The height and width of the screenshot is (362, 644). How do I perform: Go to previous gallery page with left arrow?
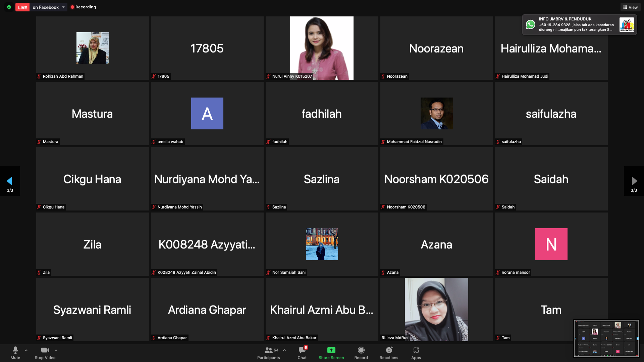pyautogui.click(x=10, y=181)
